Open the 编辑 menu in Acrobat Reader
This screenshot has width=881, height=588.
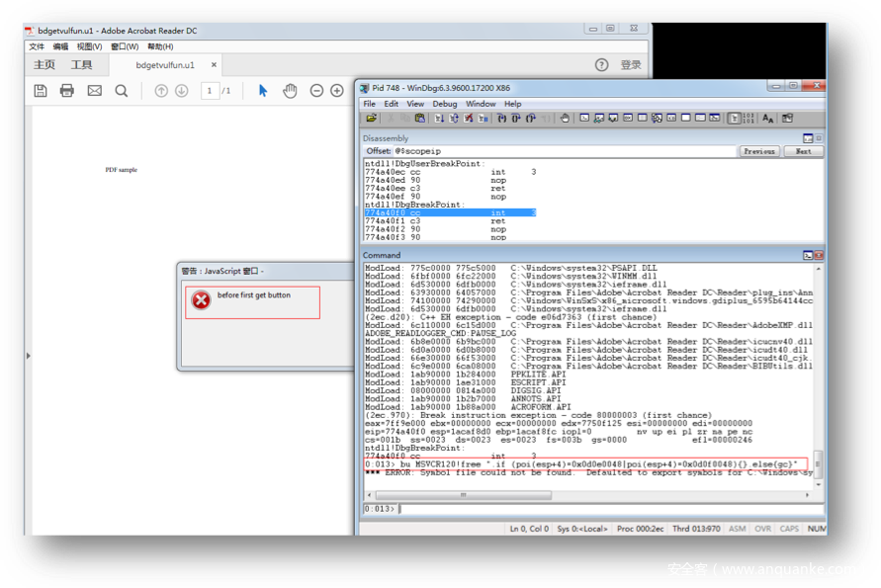[x=60, y=46]
